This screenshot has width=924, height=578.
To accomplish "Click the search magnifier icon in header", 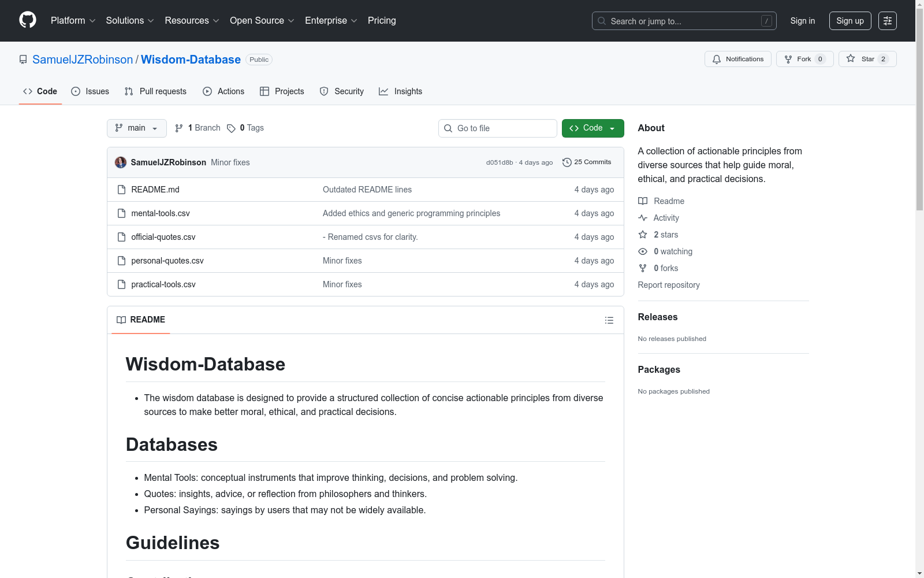I will click(602, 21).
